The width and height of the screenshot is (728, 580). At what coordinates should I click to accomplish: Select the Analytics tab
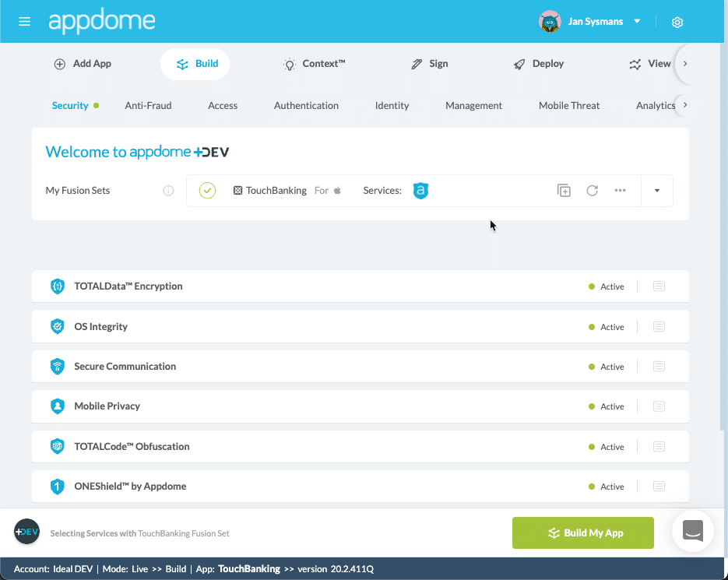pyautogui.click(x=656, y=105)
